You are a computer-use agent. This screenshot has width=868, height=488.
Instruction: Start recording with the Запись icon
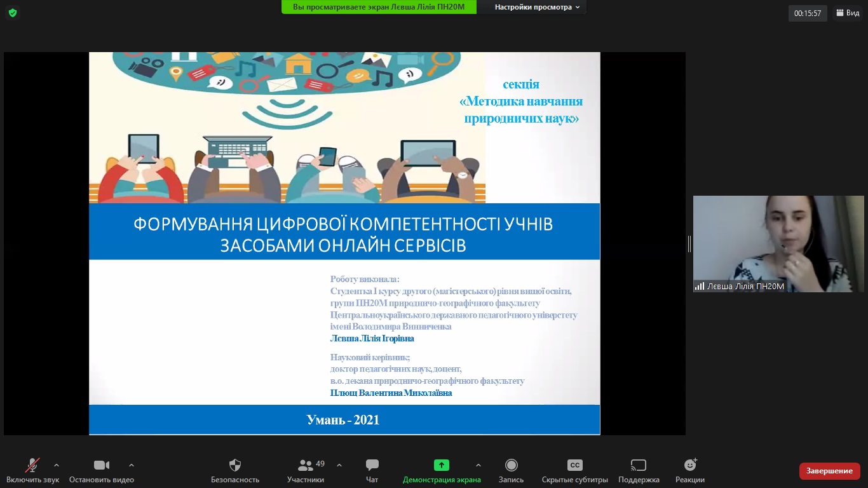(x=511, y=465)
